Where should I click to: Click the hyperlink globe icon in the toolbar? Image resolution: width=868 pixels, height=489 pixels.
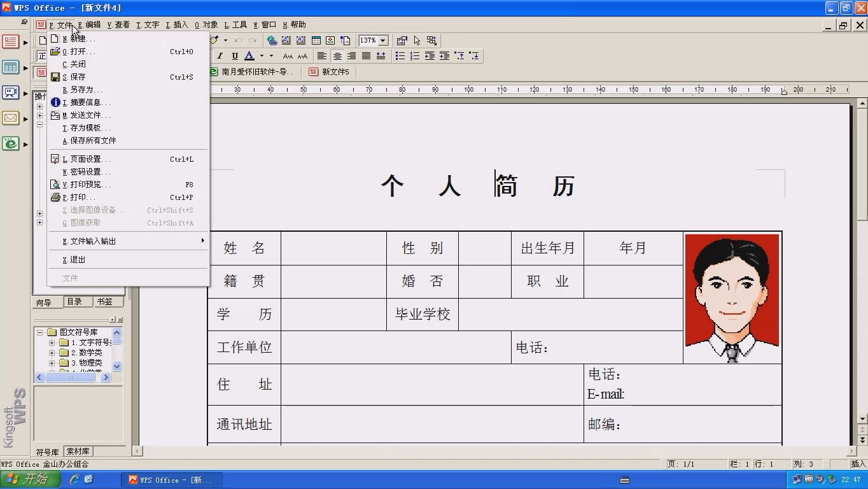pos(272,40)
